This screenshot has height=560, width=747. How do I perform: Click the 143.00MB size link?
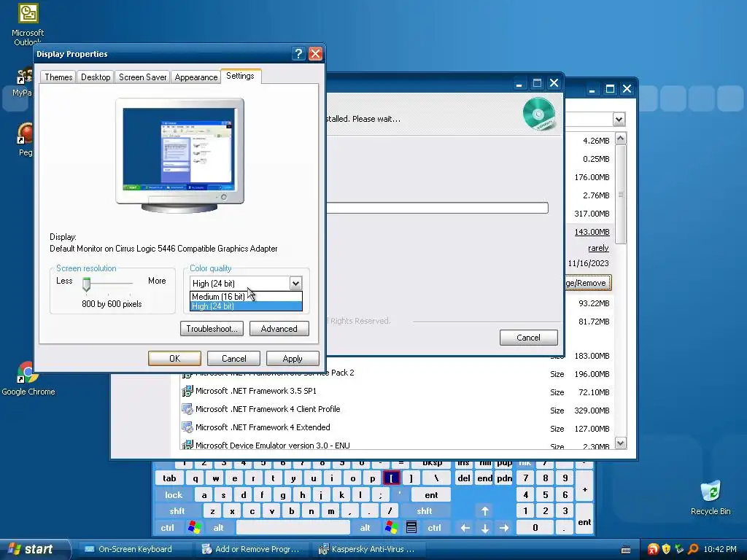(x=592, y=232)
